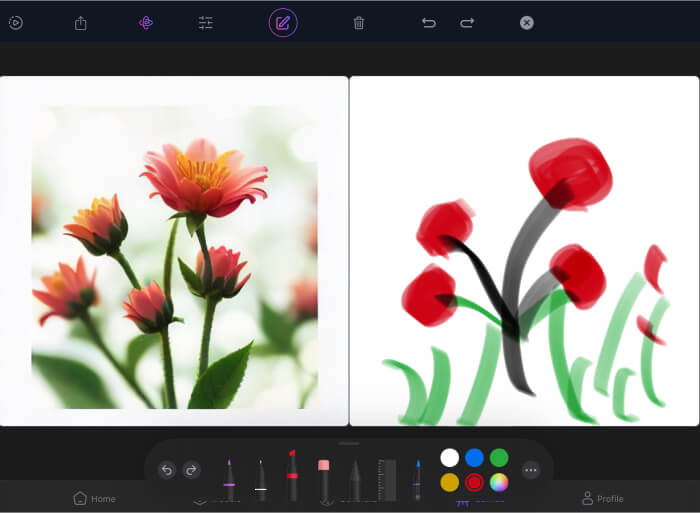Viewport: 700px width, 513px height.
Task: Click the share icon in top toolbar
Action: coord(81,23)
